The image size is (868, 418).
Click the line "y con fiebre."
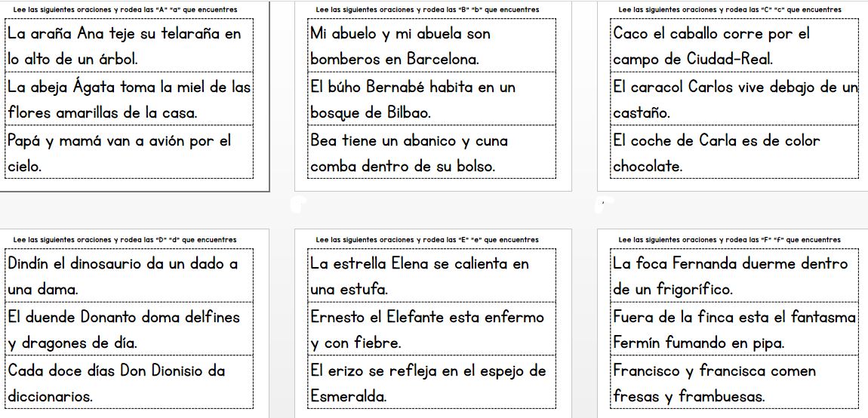356,343
